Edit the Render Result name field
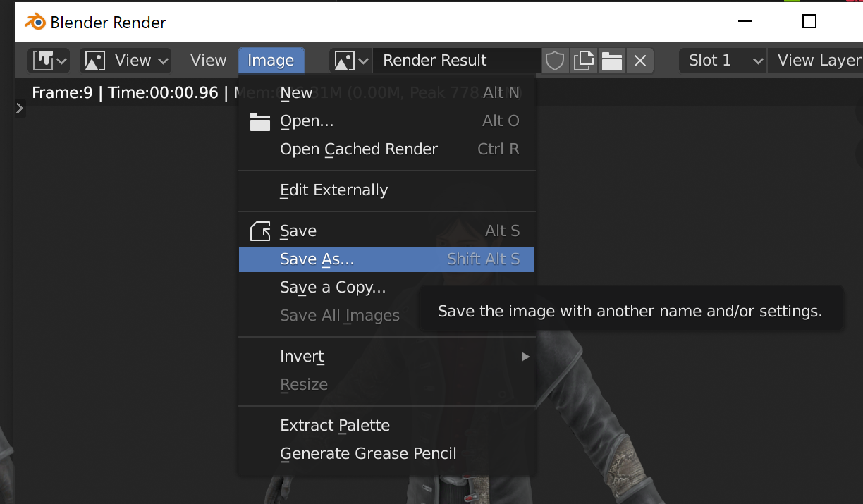 [x=456, y=61]
